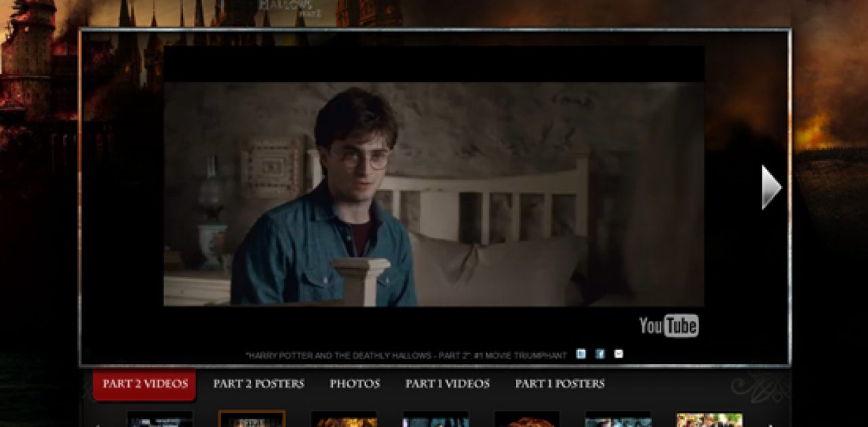
Task: Share the video via the Twitter icon
Action: tap(581, 354)
